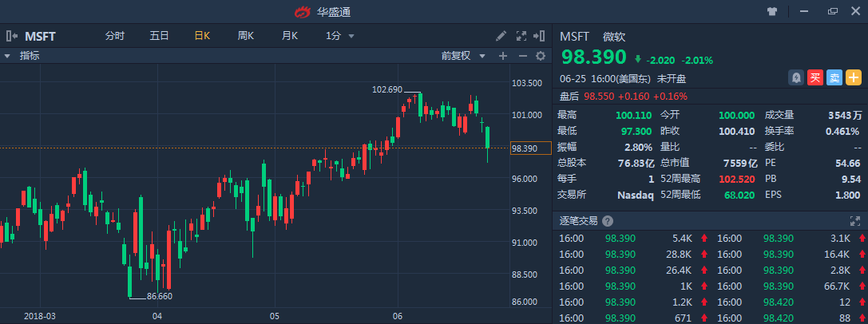Select the pencil drawing tool
Viewport: 868px width, 324px height.
click(x=501, y=36)
